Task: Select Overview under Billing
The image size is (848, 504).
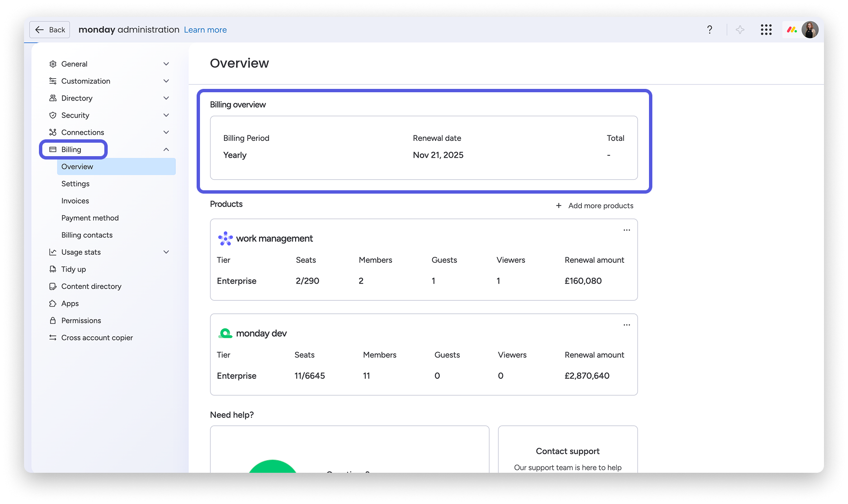Action: tap(116, 167)
